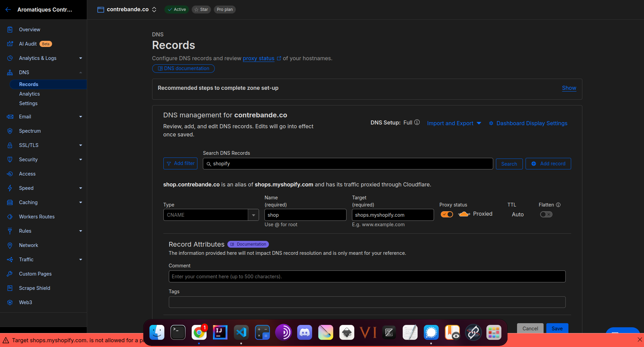
Task: Open DNS Settings sub-item
Action: [x=28, y=103]
